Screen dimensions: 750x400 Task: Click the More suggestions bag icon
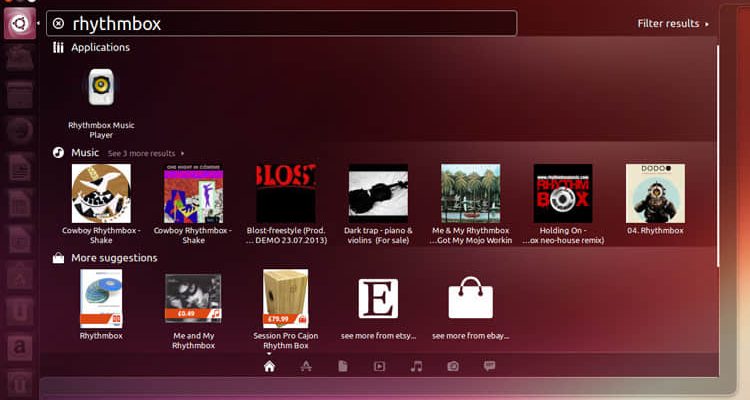coord(58,258)
